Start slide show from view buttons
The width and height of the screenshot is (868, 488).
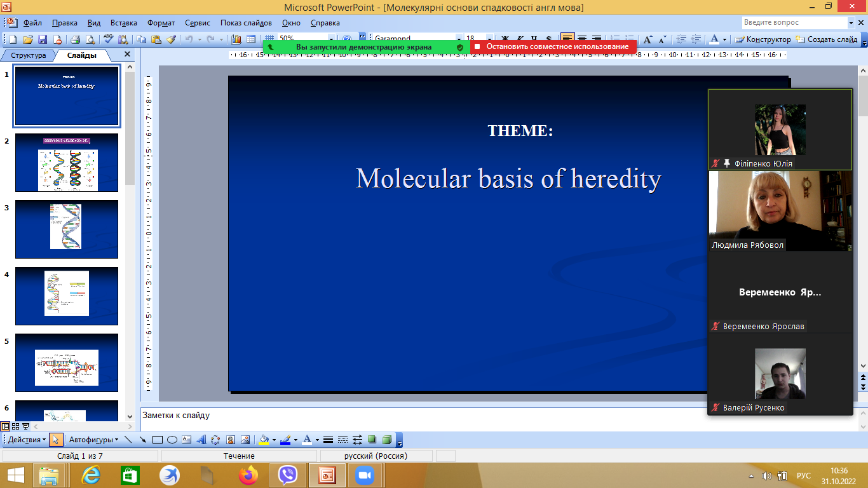tap(26, 426)
